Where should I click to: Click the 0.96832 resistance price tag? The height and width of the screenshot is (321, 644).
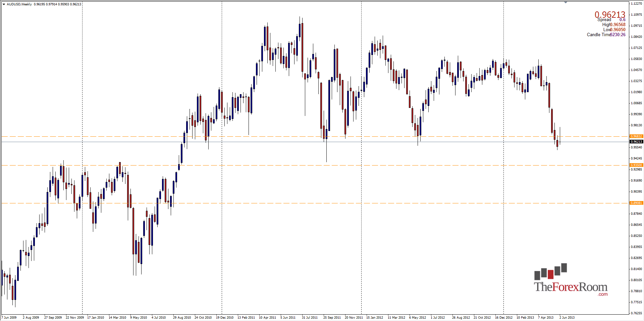(637, 136)
